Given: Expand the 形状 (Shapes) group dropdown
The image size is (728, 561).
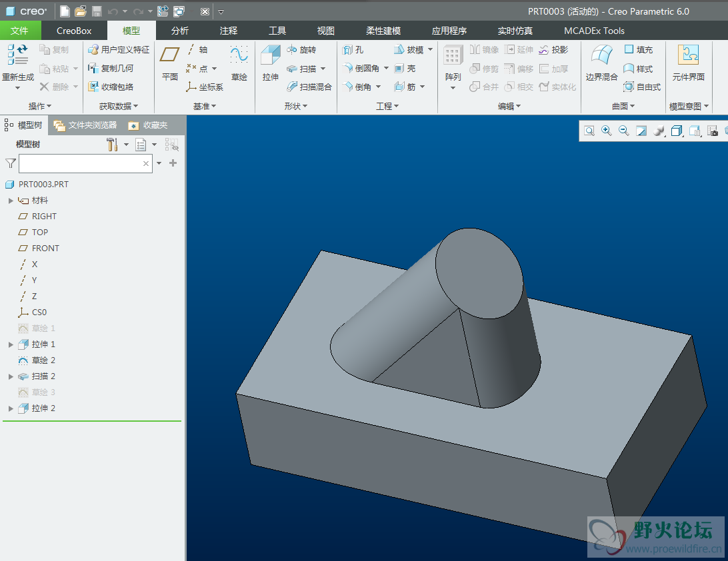Looking at the screenshot, I should (x=296, y=106).
